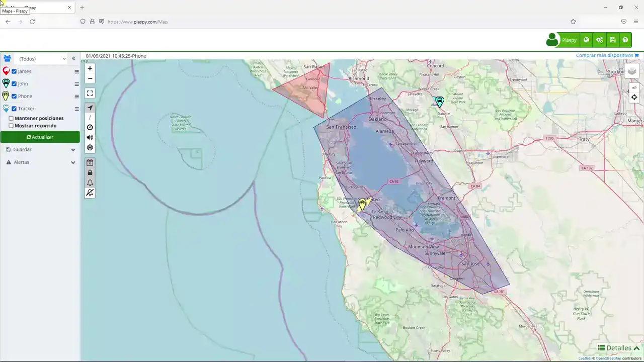This screenshot has height=362, width=644.
Task: Zoom in on the map
Action: click(x=90, y=68)
